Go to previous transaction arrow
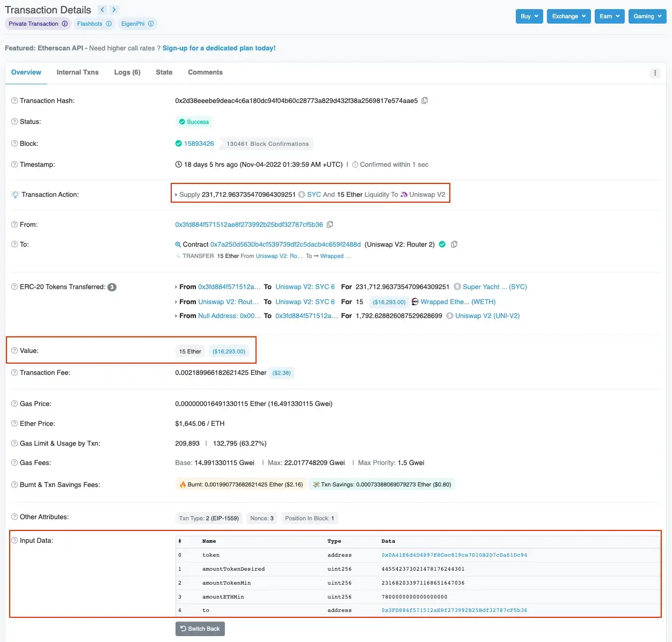Screen dimensions: 672x642 point(102,10)
